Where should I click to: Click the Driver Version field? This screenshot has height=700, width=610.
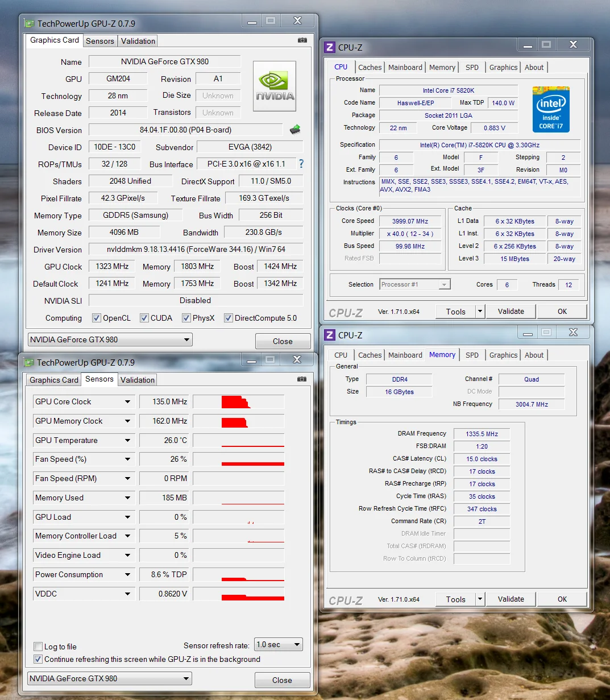click(x=196, y=249)
